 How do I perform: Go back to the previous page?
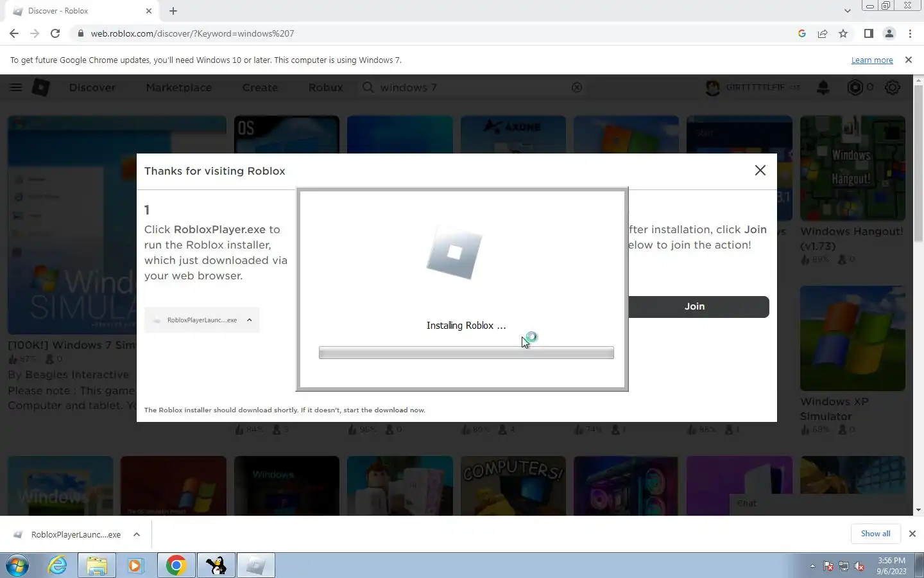pyautogui.click(x=14, y=33)
